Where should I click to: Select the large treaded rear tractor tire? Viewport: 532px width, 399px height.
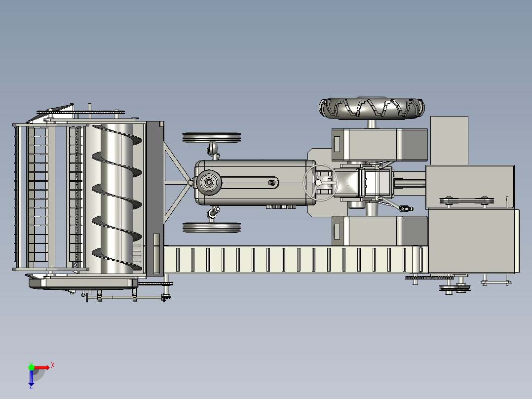click(x=372, y=108)
